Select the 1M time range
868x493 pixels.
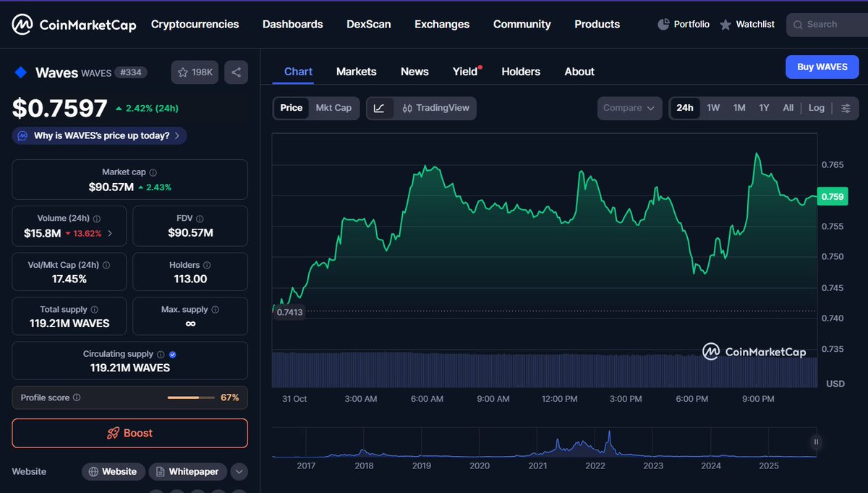(739, 108)
